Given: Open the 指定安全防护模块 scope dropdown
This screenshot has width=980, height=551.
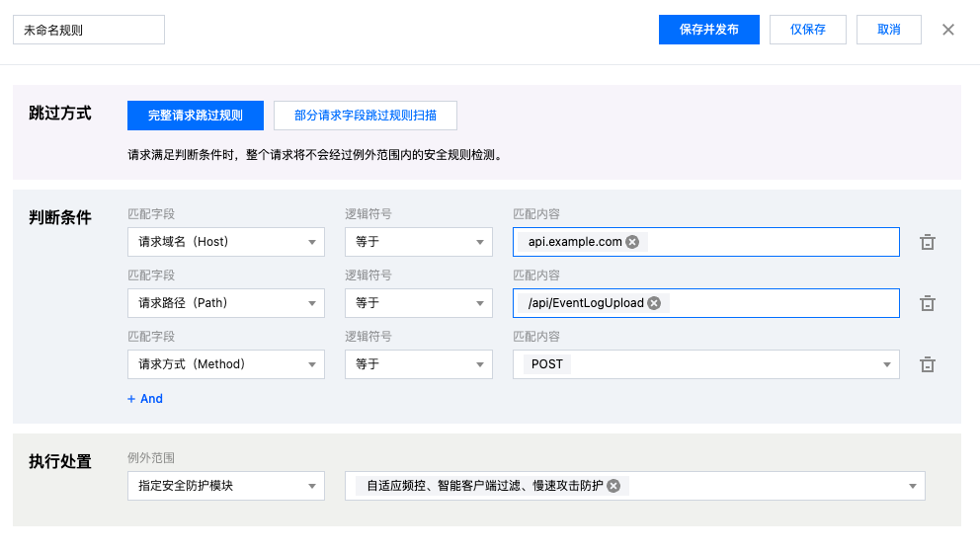Looking at the screenshot, I should coord(226,486).
